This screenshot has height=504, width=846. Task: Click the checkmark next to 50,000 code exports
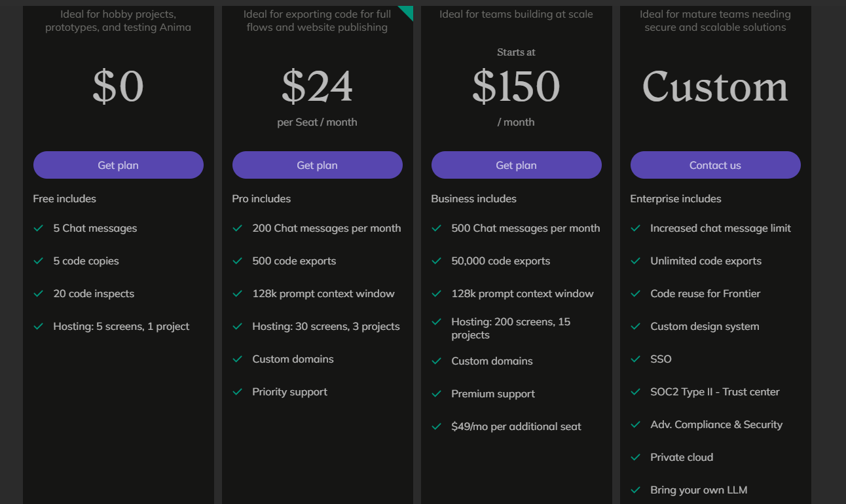(x=437, y=261)
